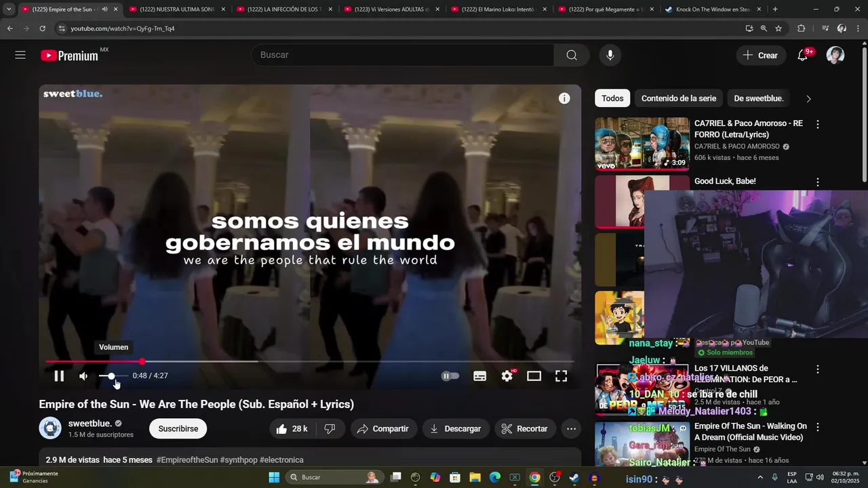Dislike the video with the thumbs-down
The image size is (868, 488).
330,429
